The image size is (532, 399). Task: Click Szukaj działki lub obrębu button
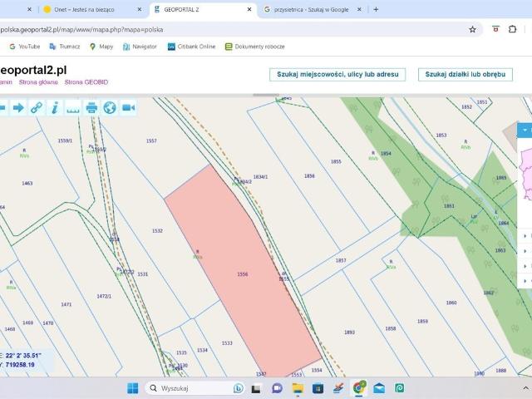tap(465, 74)
